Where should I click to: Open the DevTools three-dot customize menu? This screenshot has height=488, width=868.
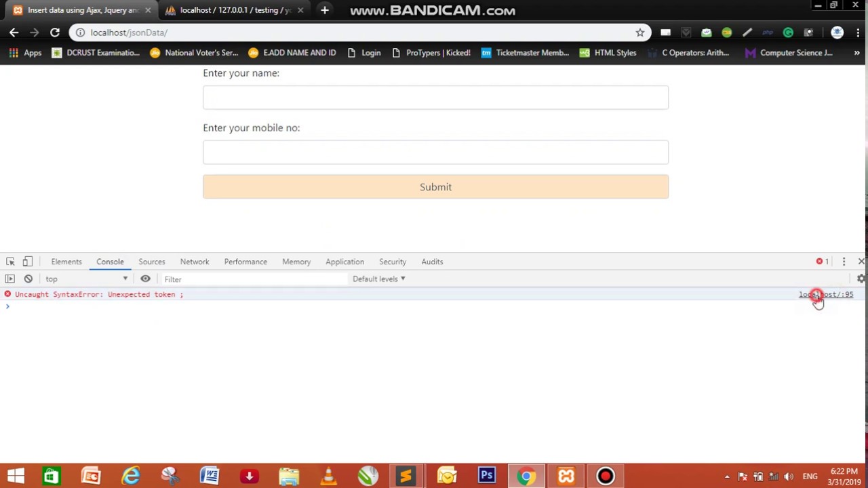pyautogui.click(x=844, y=262)
